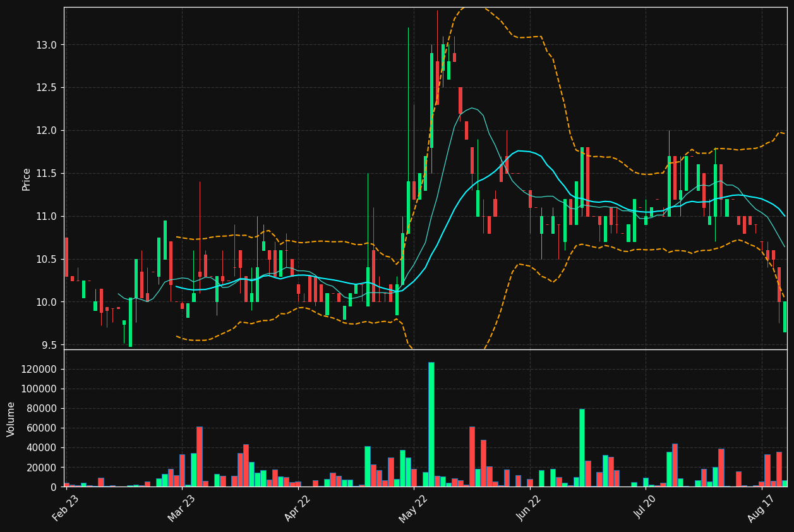
Task: Click the 20000 volume axis label
Action: (x=43, y=468)
